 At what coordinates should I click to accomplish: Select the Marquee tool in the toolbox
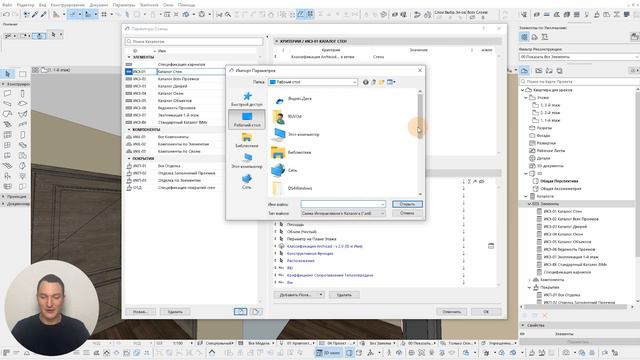(22, 74)
